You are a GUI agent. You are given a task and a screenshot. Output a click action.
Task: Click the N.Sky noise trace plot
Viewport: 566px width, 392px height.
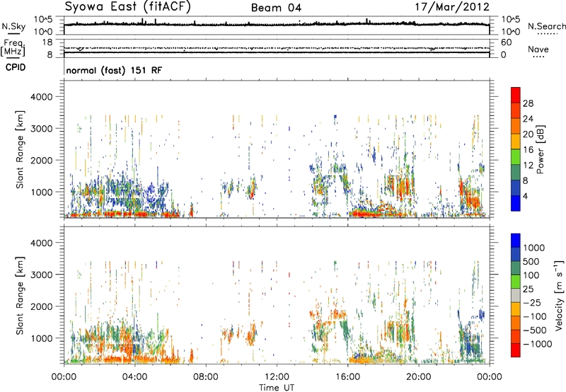pyautogui.click(x=277, y=25)
